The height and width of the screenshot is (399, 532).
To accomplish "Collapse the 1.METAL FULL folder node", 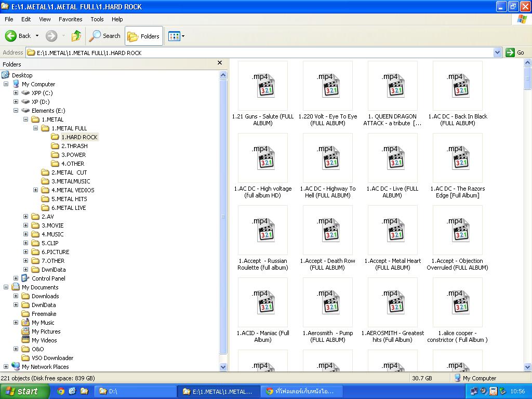I will pos(35,128).
